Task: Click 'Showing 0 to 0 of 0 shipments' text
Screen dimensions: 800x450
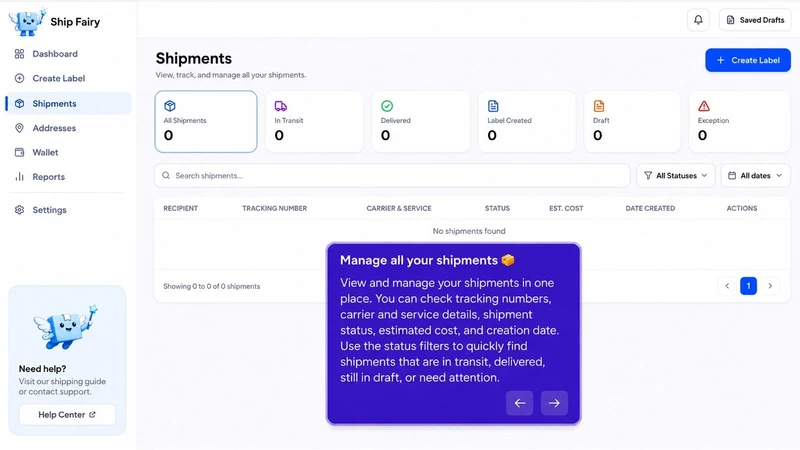Action: (212, 286)
